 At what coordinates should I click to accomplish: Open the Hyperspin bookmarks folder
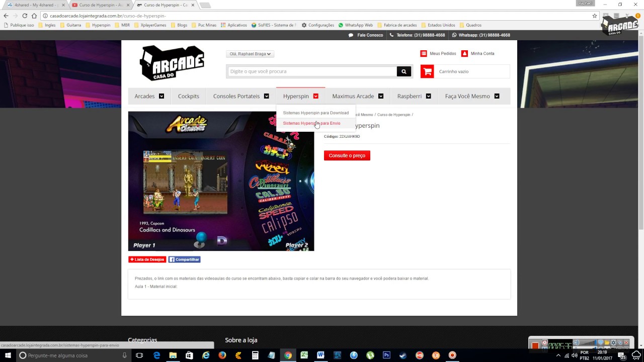point(98,25)
